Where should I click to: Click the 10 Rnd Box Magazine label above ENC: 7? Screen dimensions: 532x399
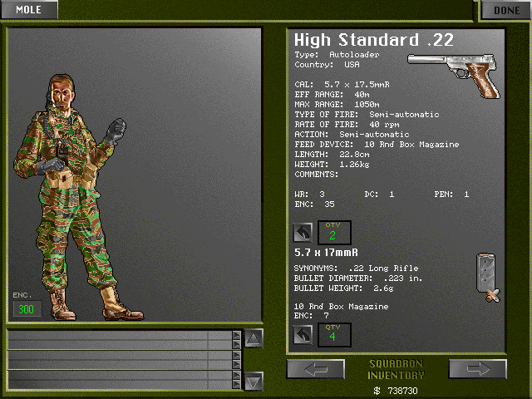tap(341, 307)
